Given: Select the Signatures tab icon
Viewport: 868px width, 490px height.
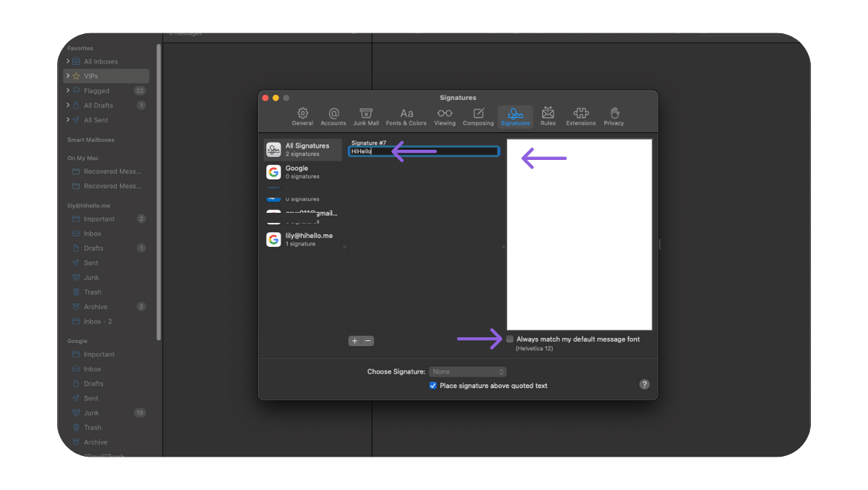Looking at the screenshot, I should tap(515, 116).
